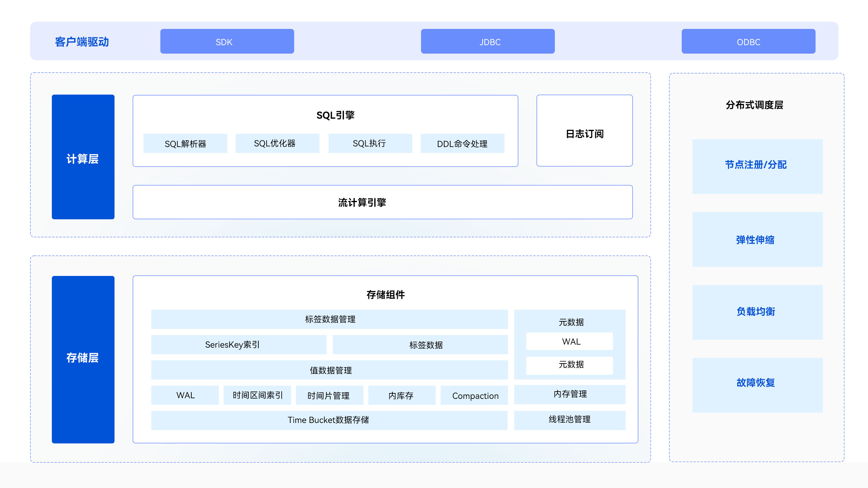Click the SQL解析器 box
Image resolution: width=868 pixels, height=488 pixels.
185,144
